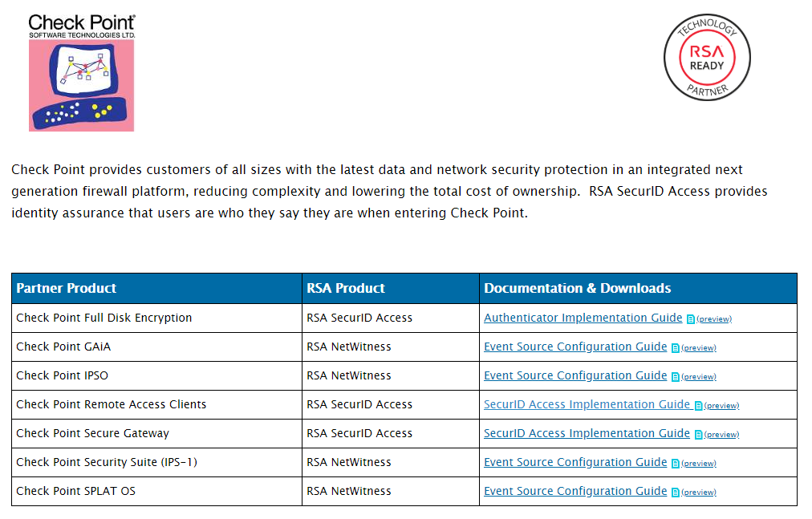The height and width of the screenshot is (519, 812).
Task: Click RSA NetWitness in the GAiA row
Action: (348, 347)
